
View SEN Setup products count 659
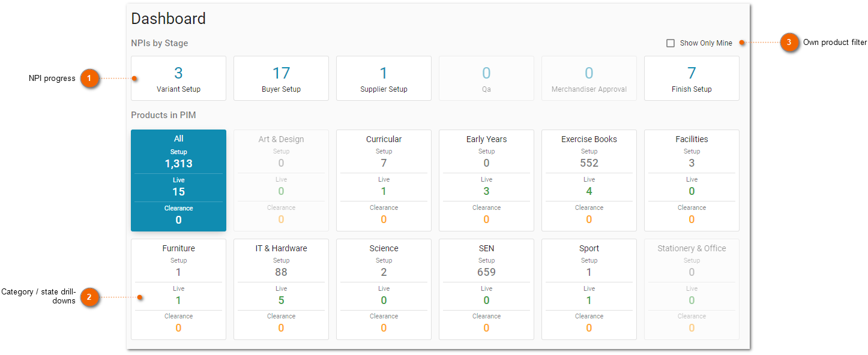(x=486, y=267)
